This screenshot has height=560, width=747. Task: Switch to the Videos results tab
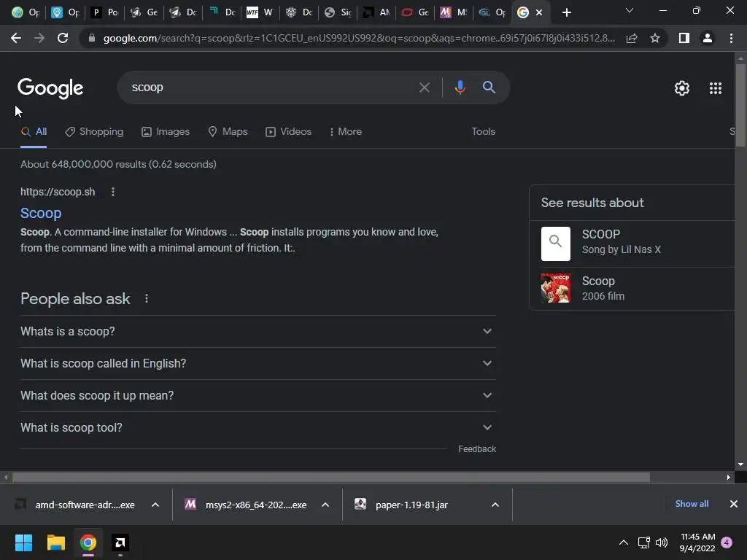[288, 132]
